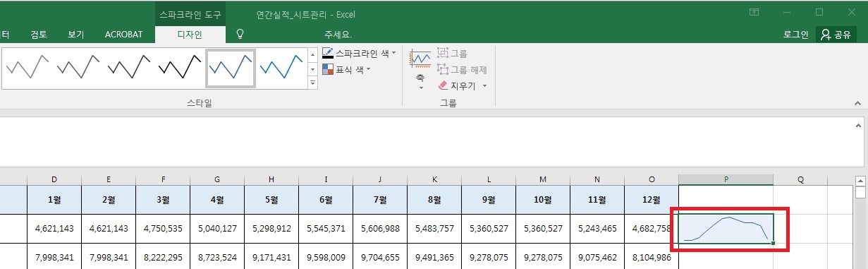Open the 스파크라인 색 color menu
The height and width of the screenshot is (269, 868).
click(x=359, y=53)
